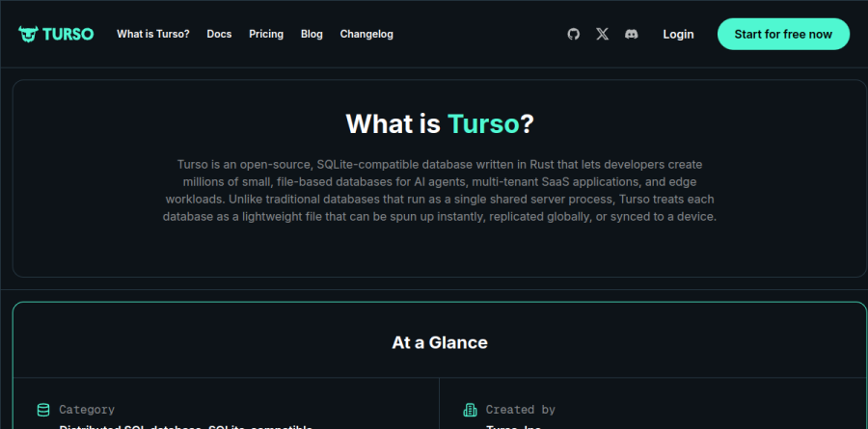Click the "Created by" label text
Viewport: 868px width, 429px height.
tap(521, 410)
